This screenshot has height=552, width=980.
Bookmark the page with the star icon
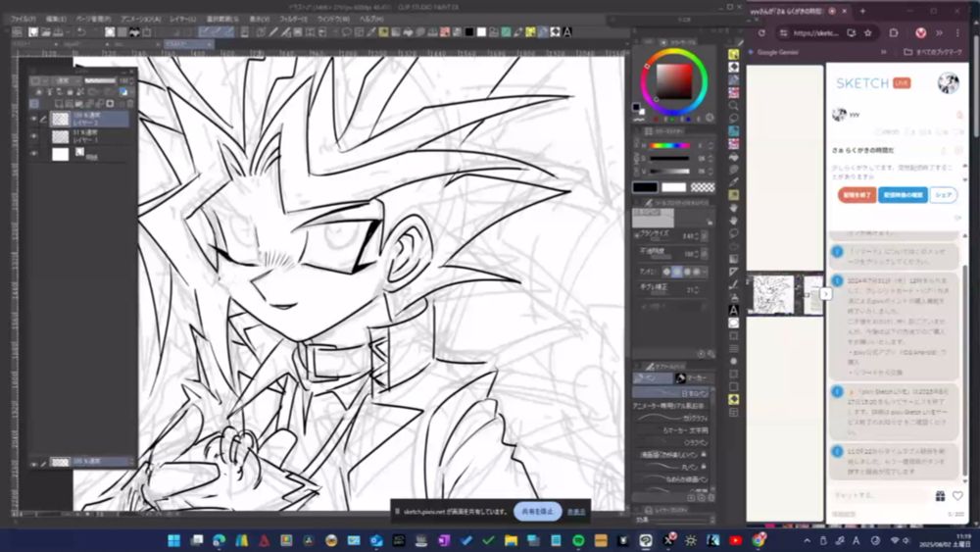pyautogui.click(x=868, y=33)
